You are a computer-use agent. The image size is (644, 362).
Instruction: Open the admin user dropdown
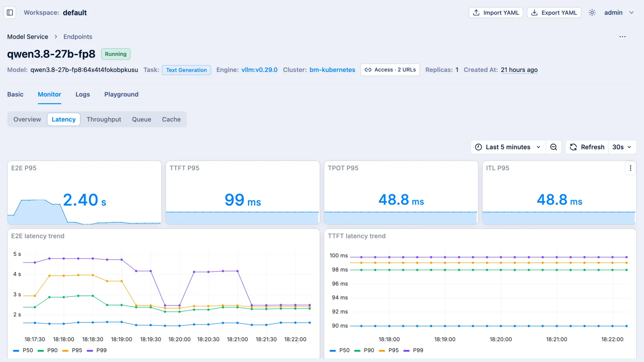click(619, 12)
